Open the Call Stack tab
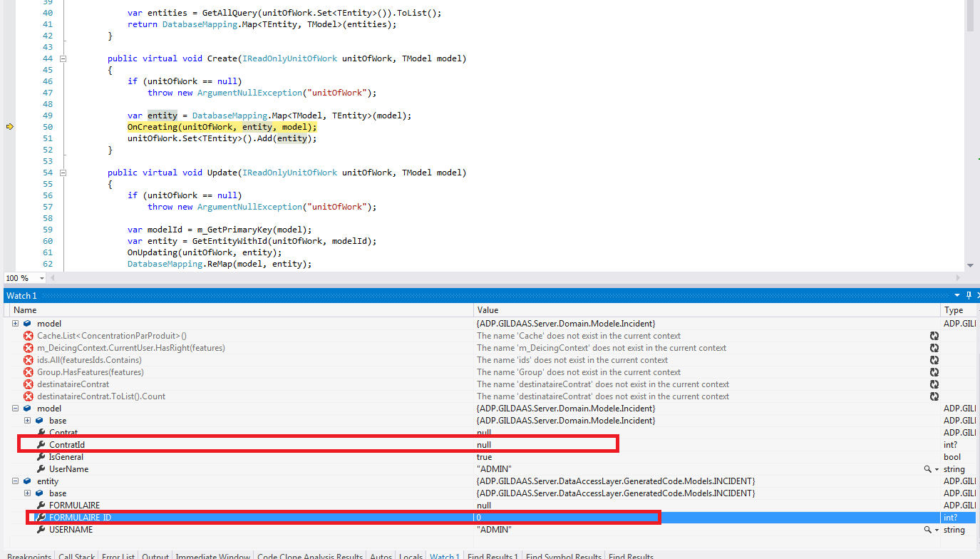 tap(76, 555)
